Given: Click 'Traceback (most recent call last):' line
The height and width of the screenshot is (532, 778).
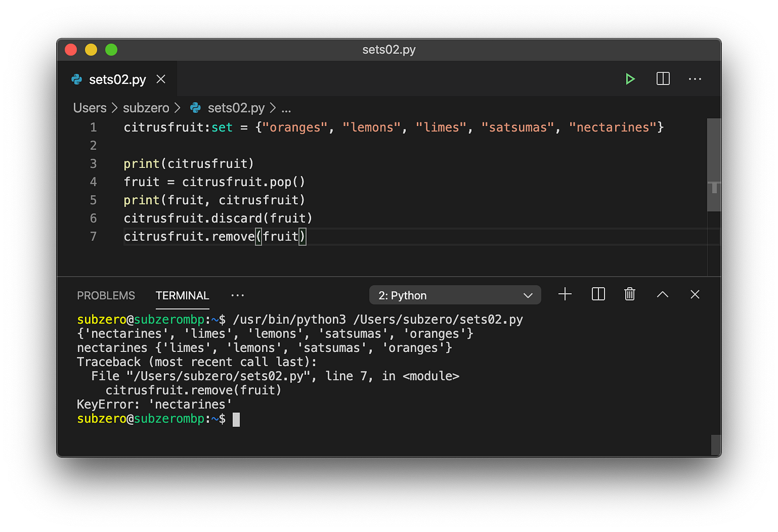Looking at the screenshot, I should click(x=197, y=362).
